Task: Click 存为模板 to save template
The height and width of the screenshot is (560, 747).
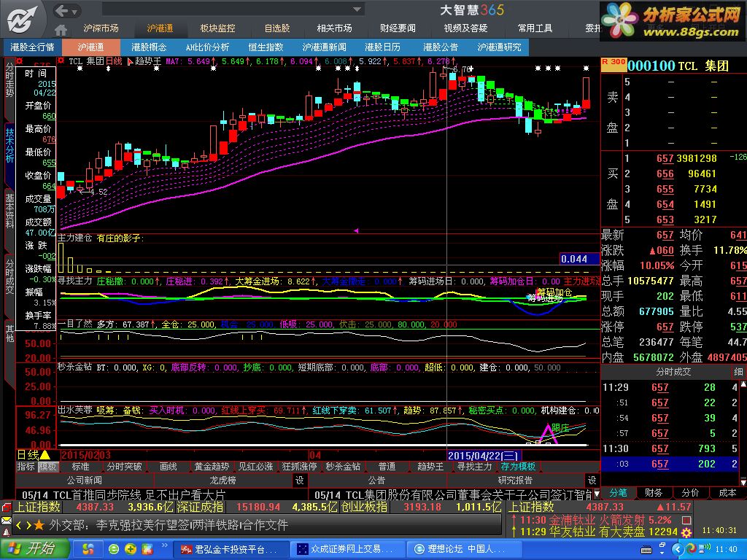Action: [519, 467]
